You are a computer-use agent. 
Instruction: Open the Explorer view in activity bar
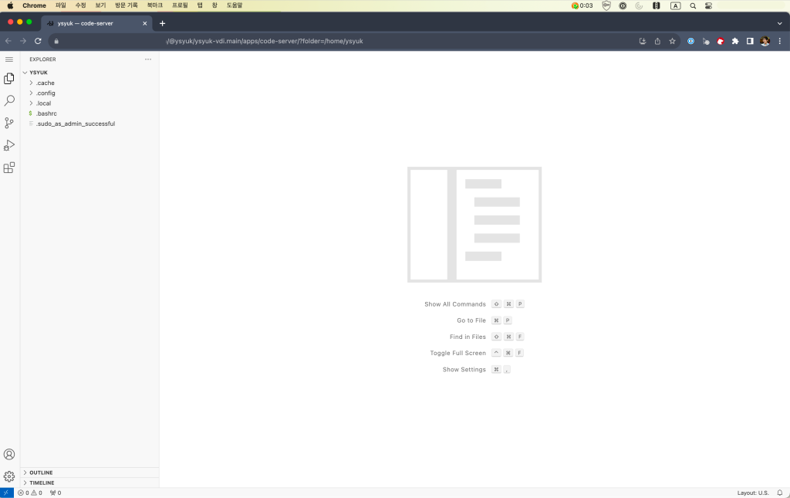[9, 78]
